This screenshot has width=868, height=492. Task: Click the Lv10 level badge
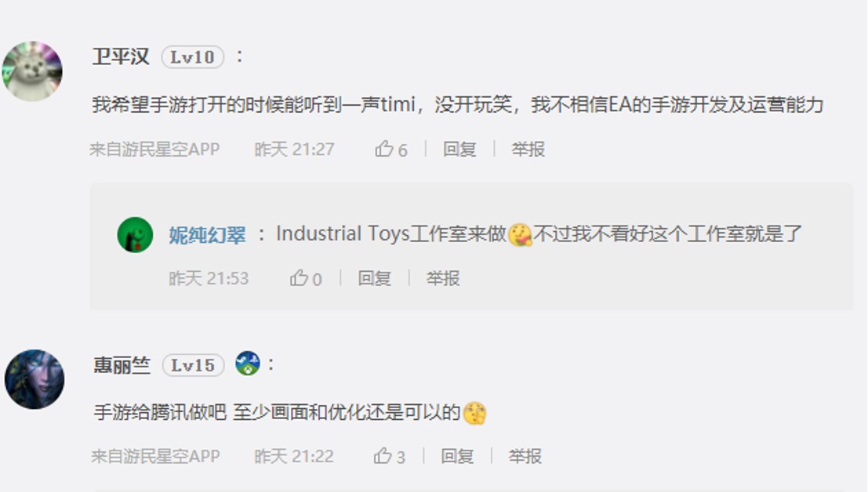pyautogui.click(x=193, y=57)
